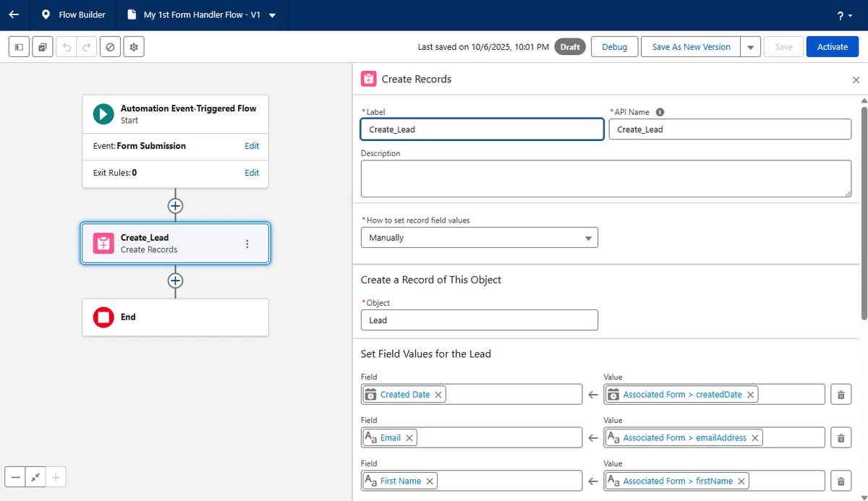Image resolution: width=868 pixels, height=501 pixels.
Task: Zoom out the canvas
Action: (15, 477)
